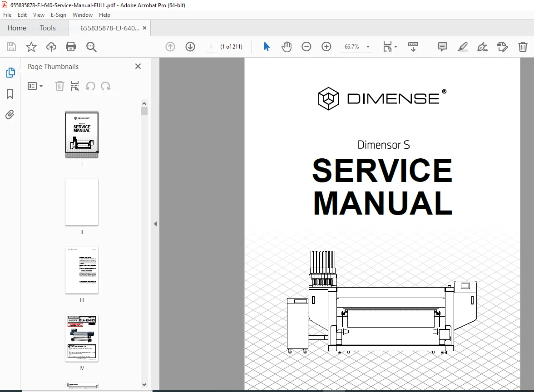Image resolution: width=534 pixels, height=392 pixels.
Task: Open the File menu
Action: click(7, 15)
